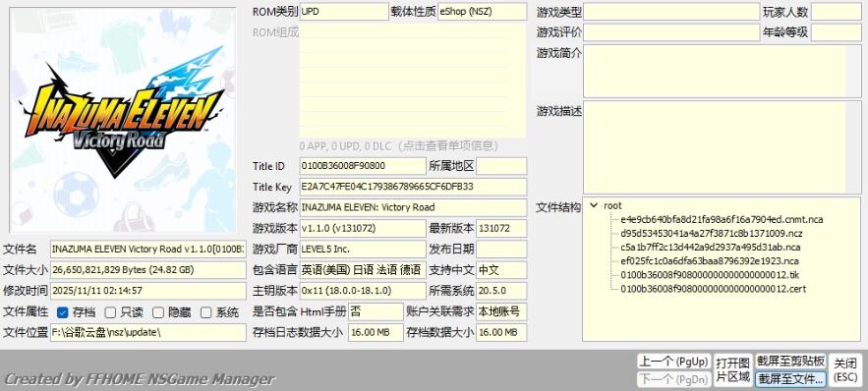The image size is (868, 391).
Task: Click inside the 游戏描述 description box
Action: [x=722, y=147]
